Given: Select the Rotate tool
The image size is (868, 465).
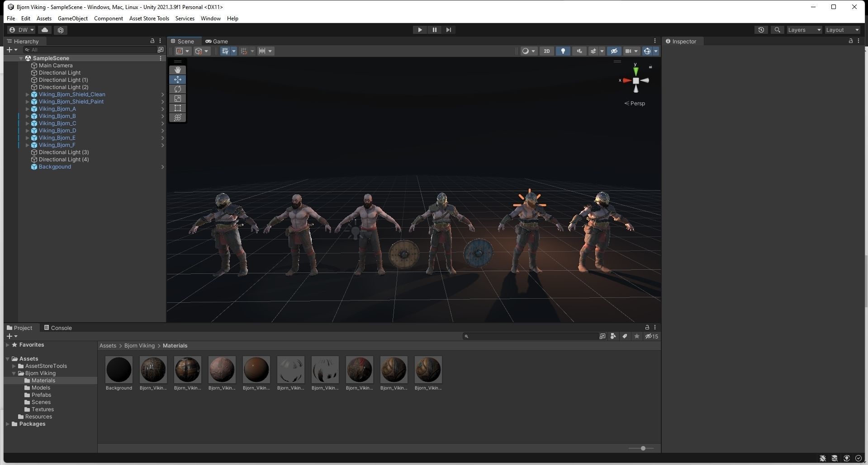Looking at the screenshot, I should coord(178,89).
